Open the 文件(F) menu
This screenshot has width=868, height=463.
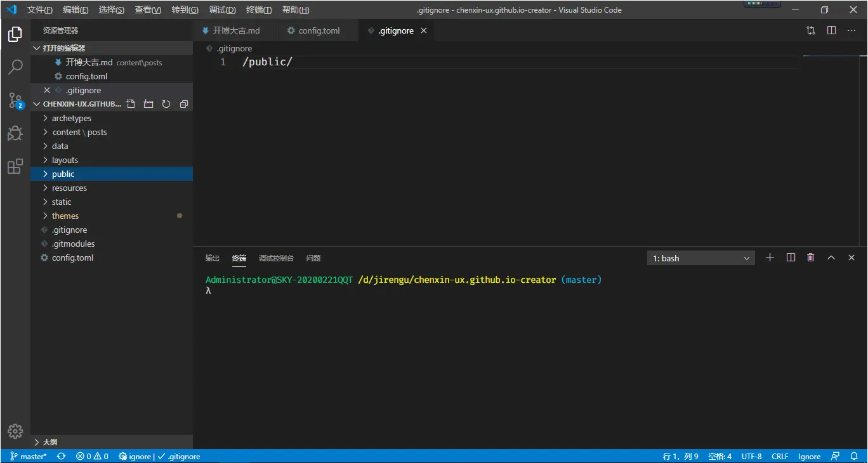click(x=40, y=10)
